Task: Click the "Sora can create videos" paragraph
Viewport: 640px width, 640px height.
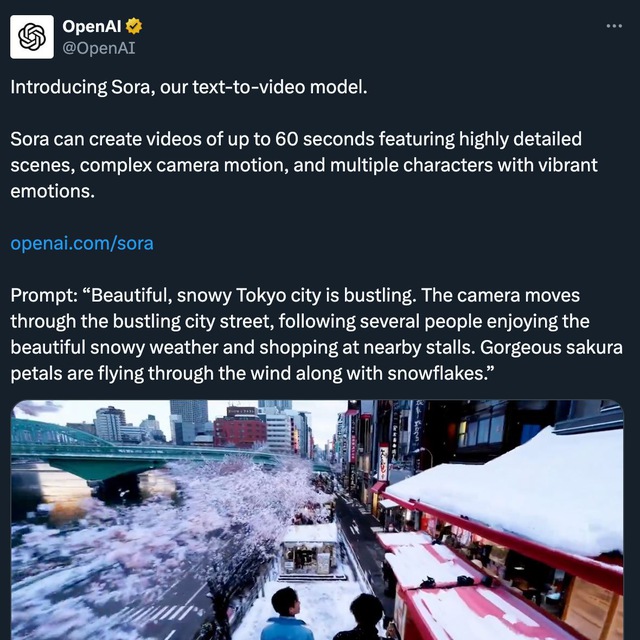Action: pyautogui.click(x=304, y=165)
